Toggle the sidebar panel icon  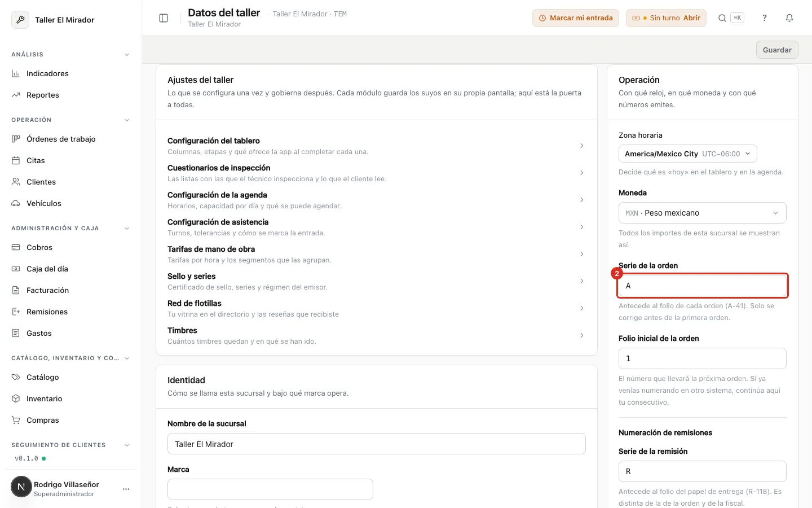164,18
